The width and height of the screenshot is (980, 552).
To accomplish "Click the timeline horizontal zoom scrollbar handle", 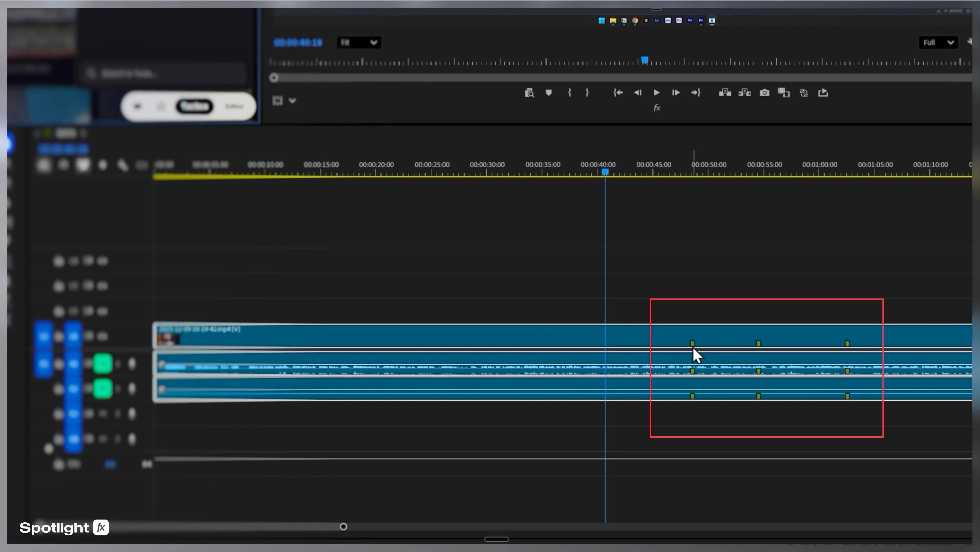I will [343, 526].
